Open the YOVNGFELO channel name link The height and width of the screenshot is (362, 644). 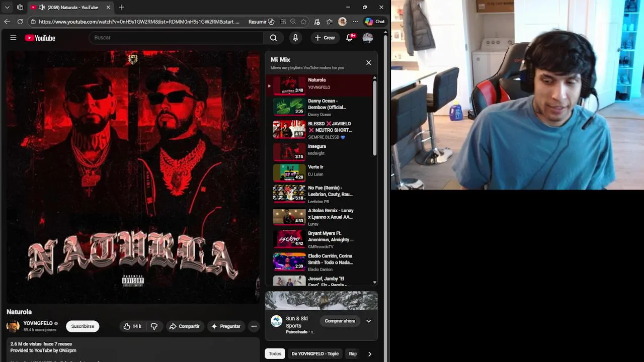coord(38,323)
